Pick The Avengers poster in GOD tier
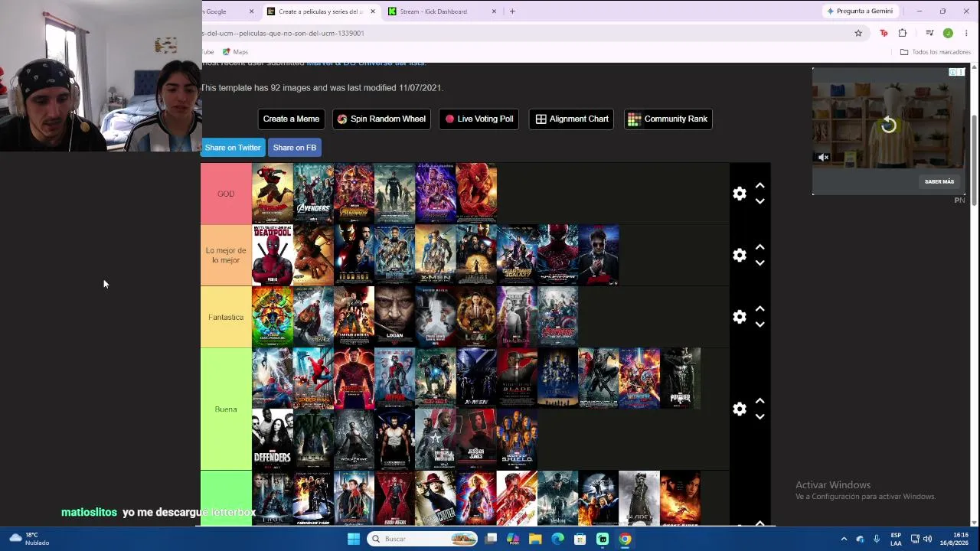This screenshot has width=980, height=551. pos(313,194)
